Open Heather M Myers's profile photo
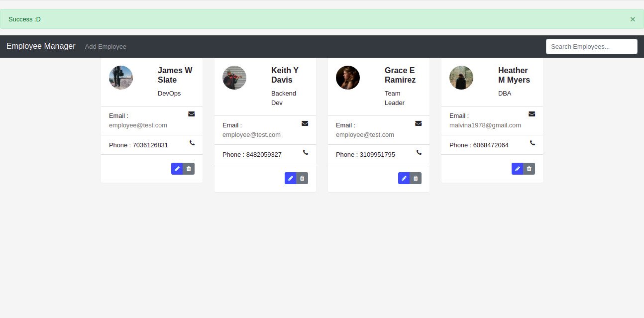The width and height of the screenshot is (644, 318). pyautogui.click(x=461, y=78)
